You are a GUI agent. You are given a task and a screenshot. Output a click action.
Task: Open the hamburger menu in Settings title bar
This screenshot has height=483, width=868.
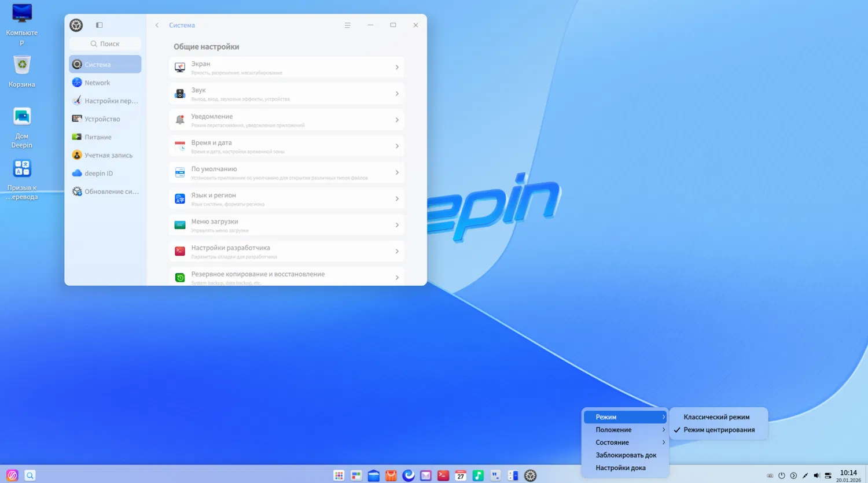(x=347, y=25)
